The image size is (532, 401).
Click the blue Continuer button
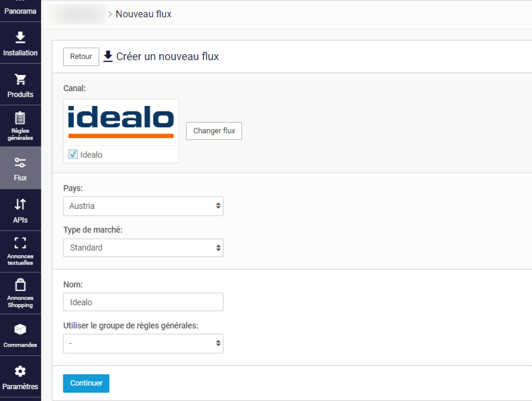pos(86,383)
